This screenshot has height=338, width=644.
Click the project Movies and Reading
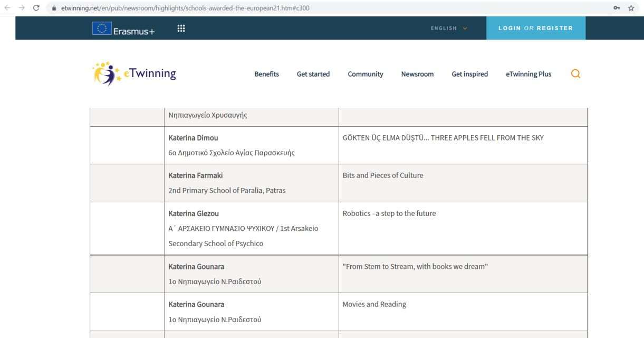374,305
